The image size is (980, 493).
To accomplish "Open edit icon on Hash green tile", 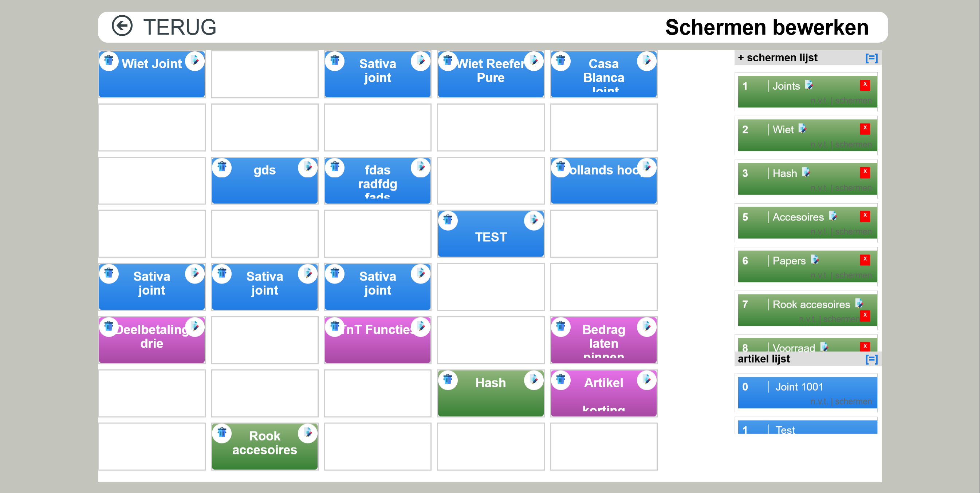I will coord(534,380).
